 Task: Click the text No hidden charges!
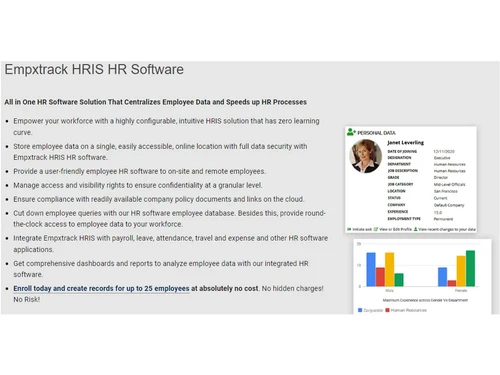292,288
